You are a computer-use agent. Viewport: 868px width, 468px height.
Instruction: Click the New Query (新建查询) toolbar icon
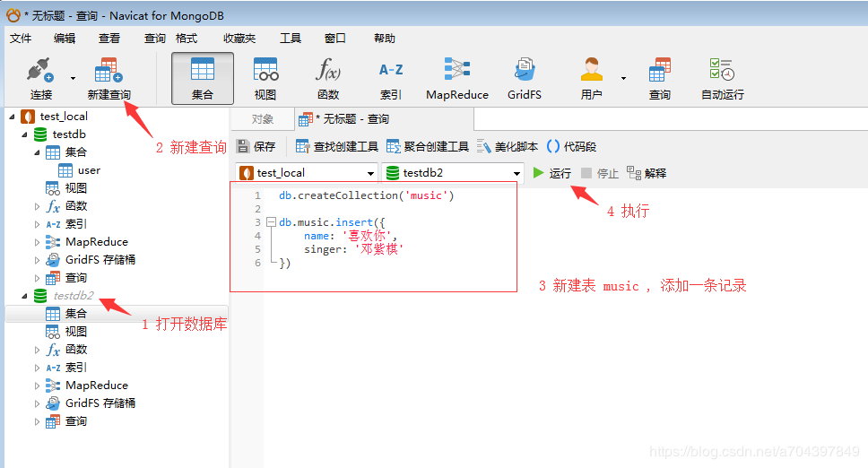(x=108, y=70)
